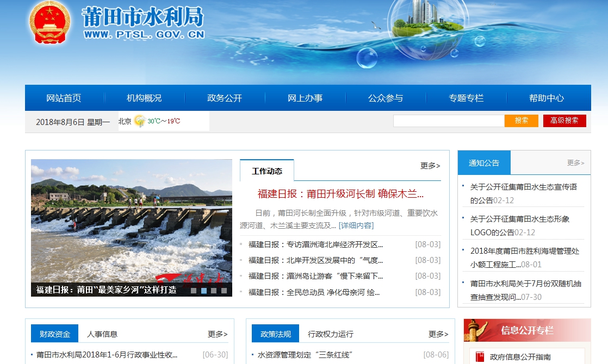608x364 pixels.
Task: Go to 网上办事 in the navigation bar
Action: point(305,98)
